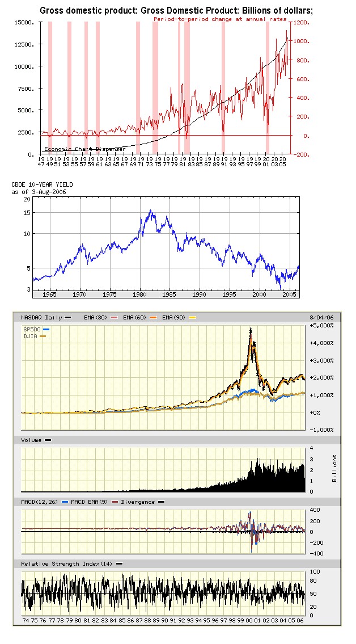The width and height of the screenshot is (356, 644).
Task: Click the DJIA gold legend swatch
Action: (x=43, y=336)
